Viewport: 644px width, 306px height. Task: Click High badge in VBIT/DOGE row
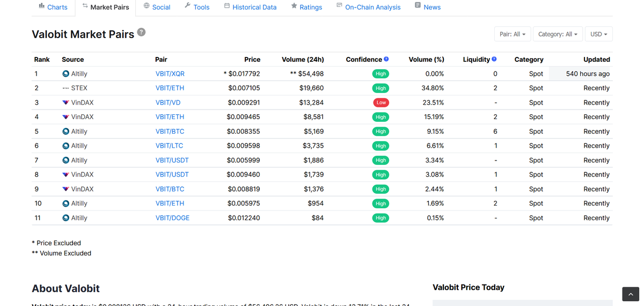pos(381,218)
